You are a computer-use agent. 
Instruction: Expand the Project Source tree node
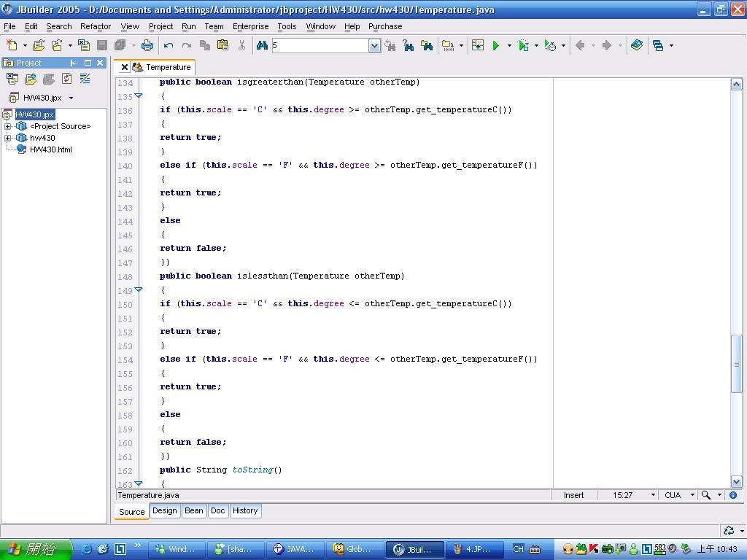coord(7,126)
